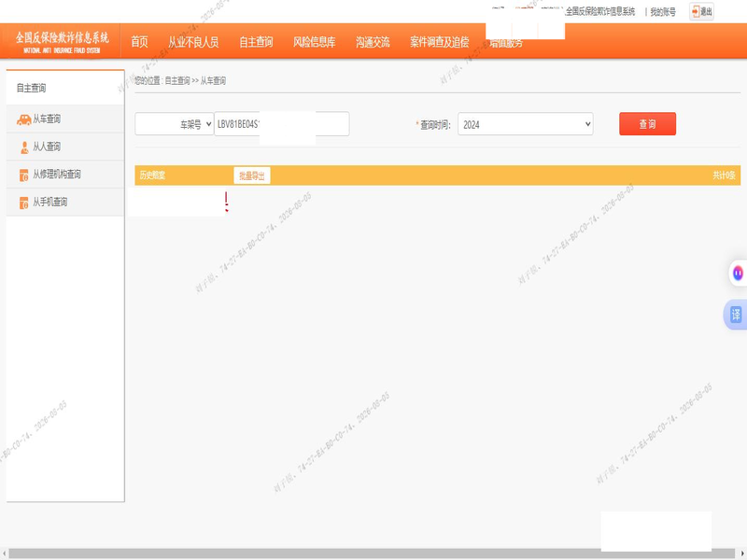Open the 案件调查及追偿 menu
Screen dimensions: 747x560
pos(439,42)
